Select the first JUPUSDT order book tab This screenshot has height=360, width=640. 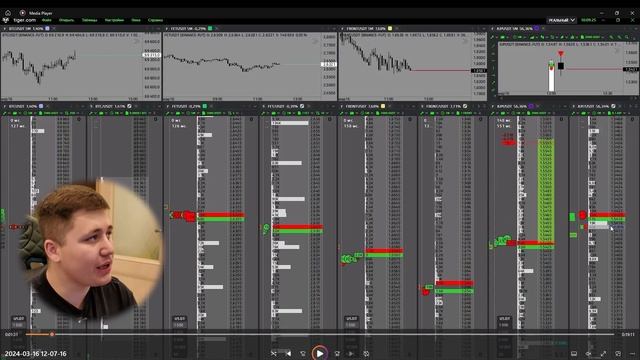512,106
